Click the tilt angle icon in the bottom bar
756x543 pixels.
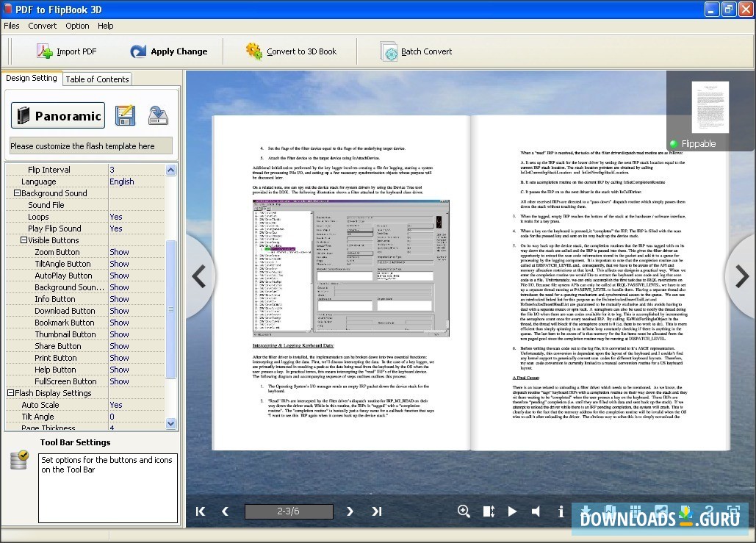pyautogui.click(x=489, y=511)
